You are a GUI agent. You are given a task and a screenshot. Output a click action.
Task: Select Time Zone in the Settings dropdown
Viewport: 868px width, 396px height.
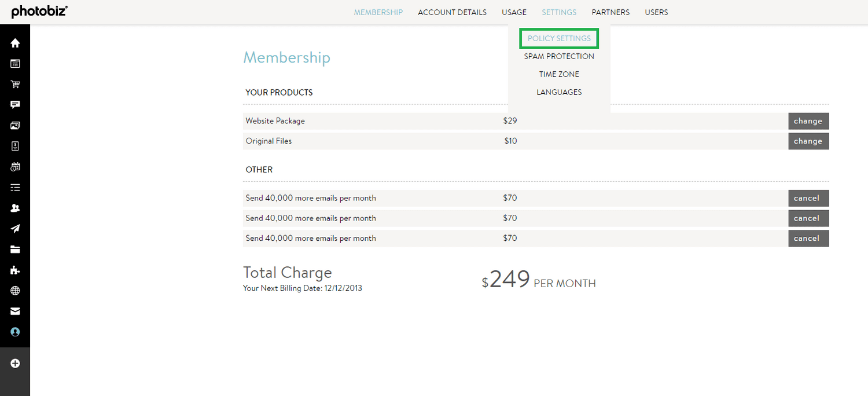[558, 74]
